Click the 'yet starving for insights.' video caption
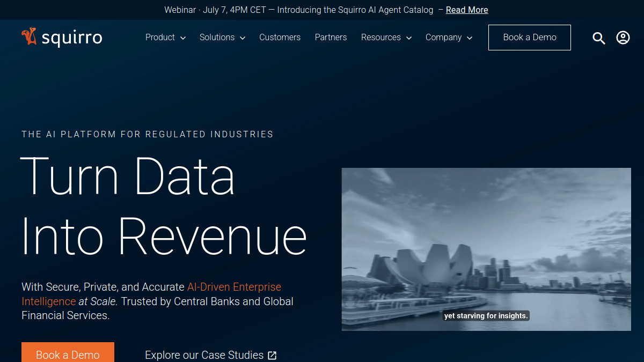Image resolution: width=644 pixels, height=362 pixels. pyautogui.click(x=486, y=316)
